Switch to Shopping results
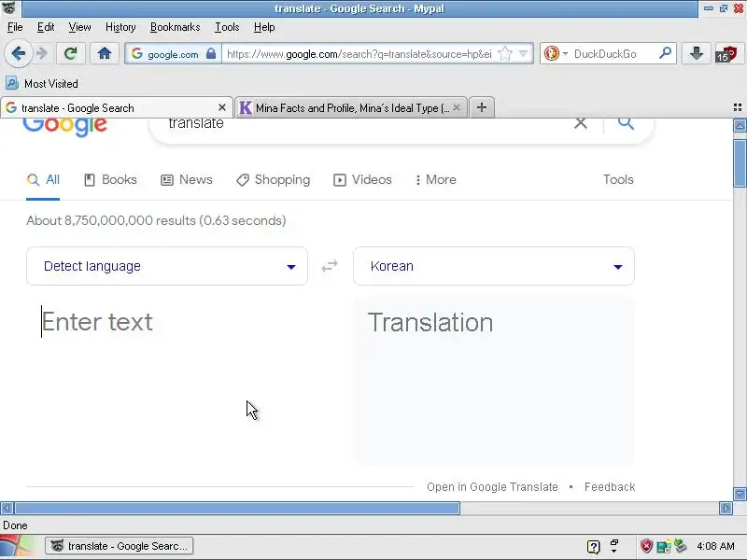Screen dimensions: 747x560 tap(274, 180)
